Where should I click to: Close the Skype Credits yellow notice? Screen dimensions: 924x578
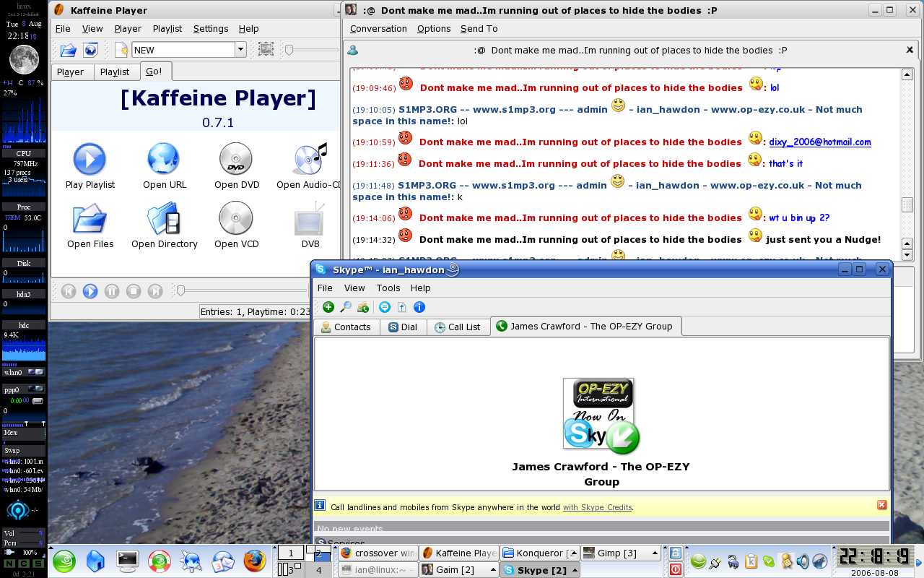coord(881,505)
